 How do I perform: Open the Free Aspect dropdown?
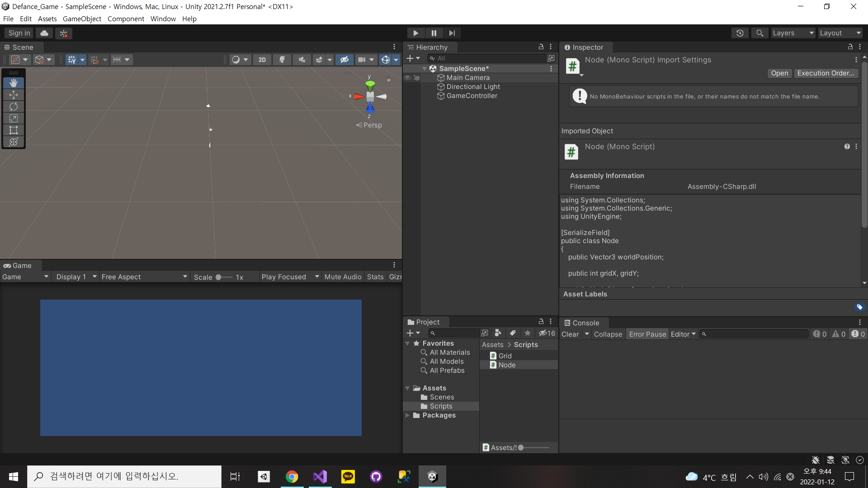coord(144,277)
